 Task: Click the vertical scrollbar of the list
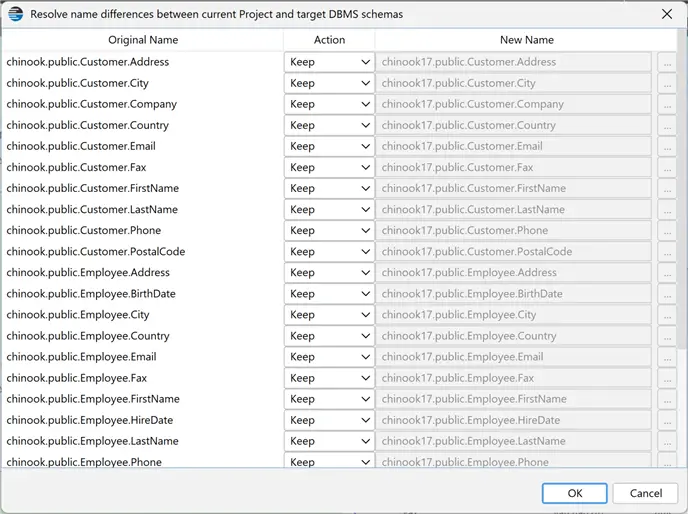pyautogui.click(x=682, y=189)
